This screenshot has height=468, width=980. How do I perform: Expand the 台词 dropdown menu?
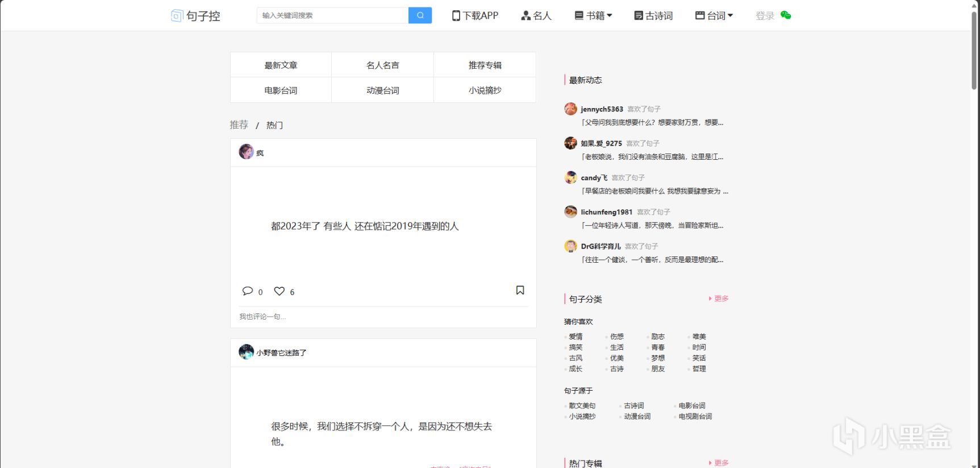(714, 16)
